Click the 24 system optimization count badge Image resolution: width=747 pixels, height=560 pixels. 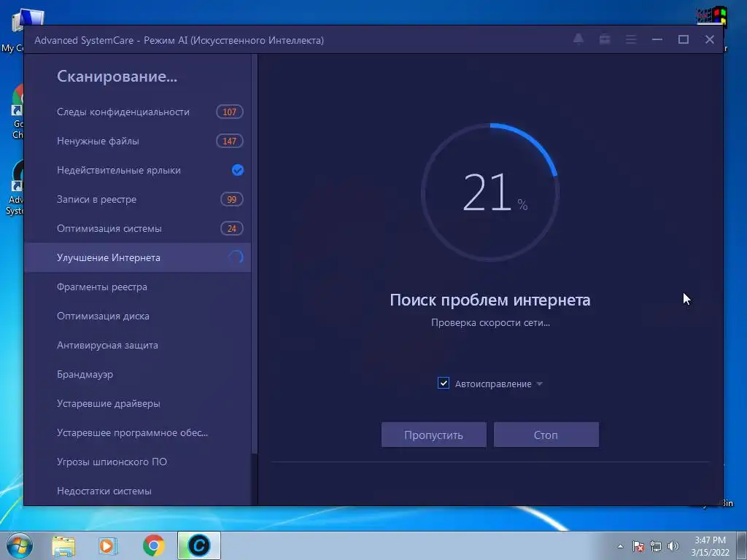pos(231,228)
